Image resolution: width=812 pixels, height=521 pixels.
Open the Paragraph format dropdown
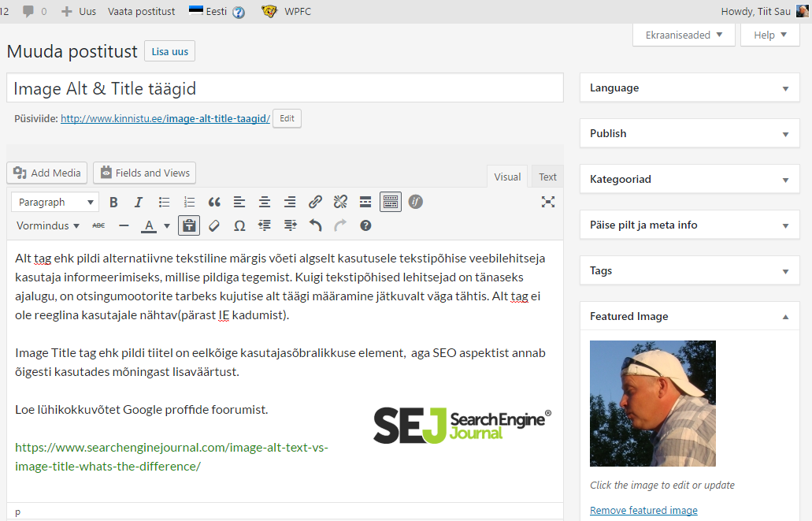pos(55,203)
